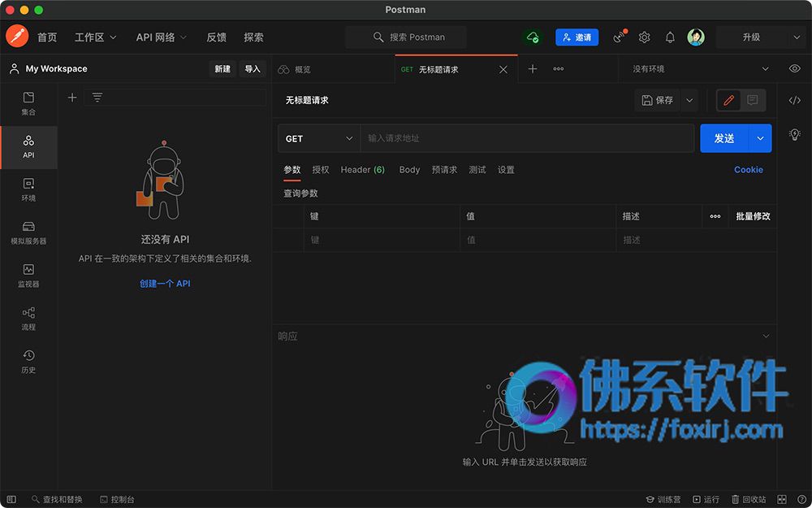Click the two-pane layout icon
The image size is (812, 508).
(x=782, y=499)
